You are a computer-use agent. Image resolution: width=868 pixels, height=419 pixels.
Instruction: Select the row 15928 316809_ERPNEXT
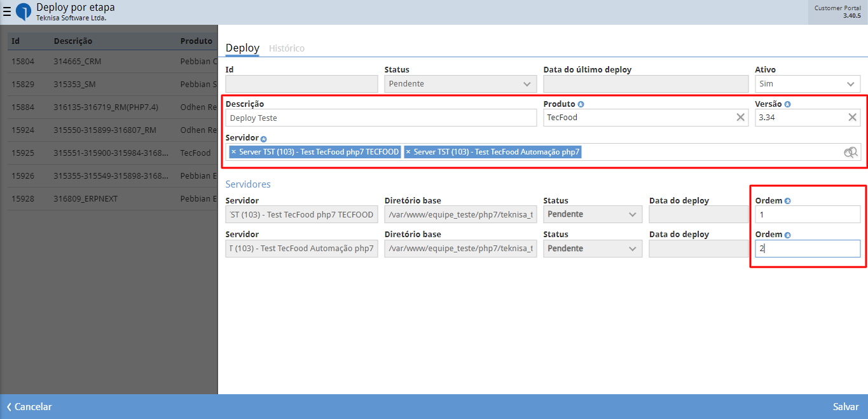tap(113, 199)
